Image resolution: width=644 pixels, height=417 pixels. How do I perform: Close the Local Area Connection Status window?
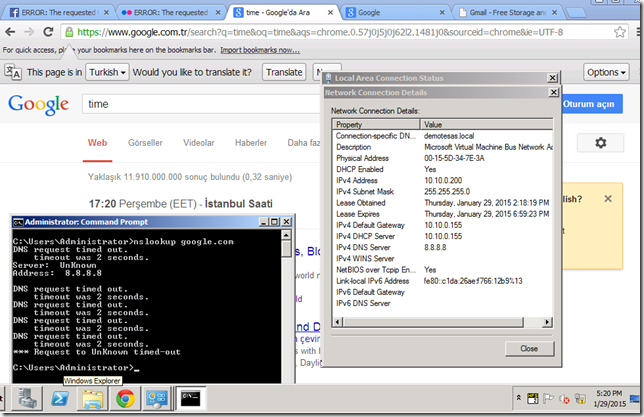click(553, 78)
